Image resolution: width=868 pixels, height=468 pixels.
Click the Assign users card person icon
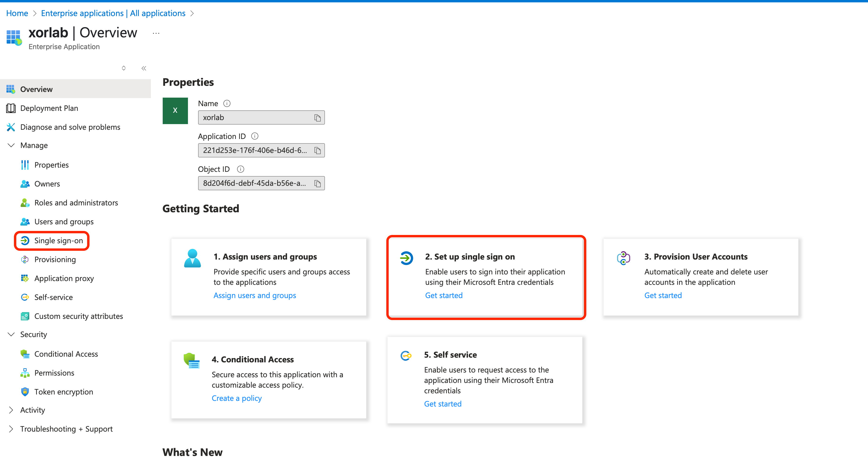click(192, 258)
